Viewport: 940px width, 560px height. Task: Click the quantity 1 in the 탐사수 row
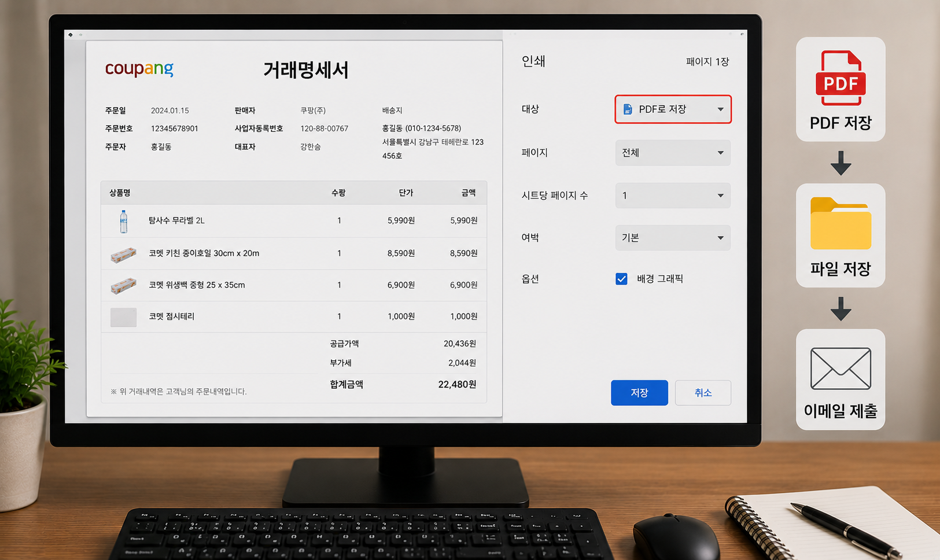(x=339, y=220)
